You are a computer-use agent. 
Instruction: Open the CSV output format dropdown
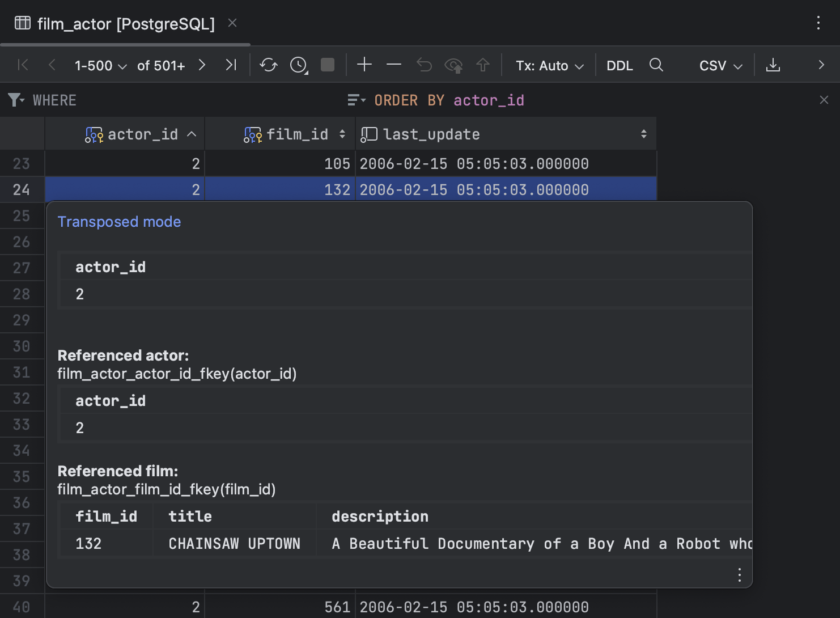tap(719, 65)
